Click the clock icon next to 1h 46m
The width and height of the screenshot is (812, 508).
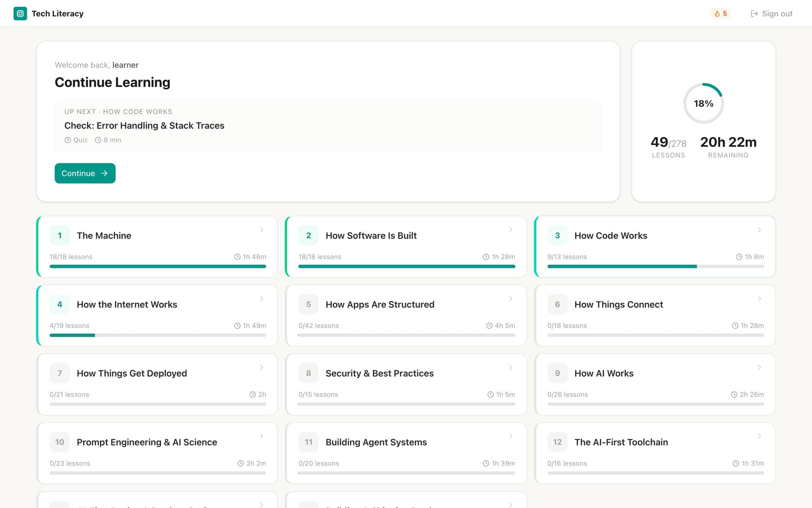pos(237,257)
